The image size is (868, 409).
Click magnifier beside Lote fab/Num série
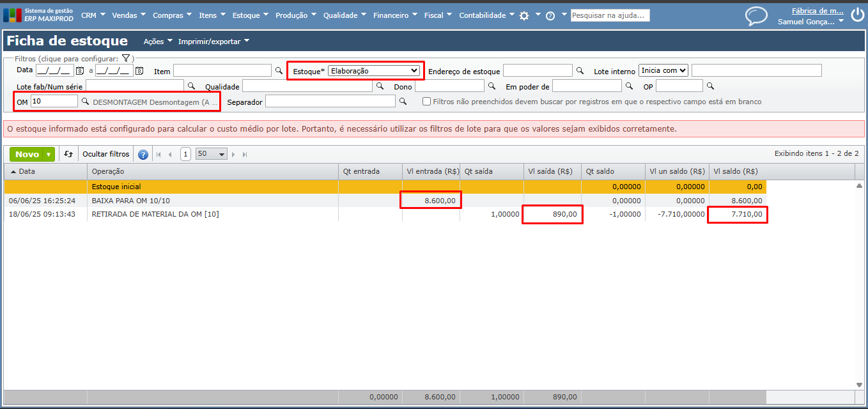pos(191,86)
